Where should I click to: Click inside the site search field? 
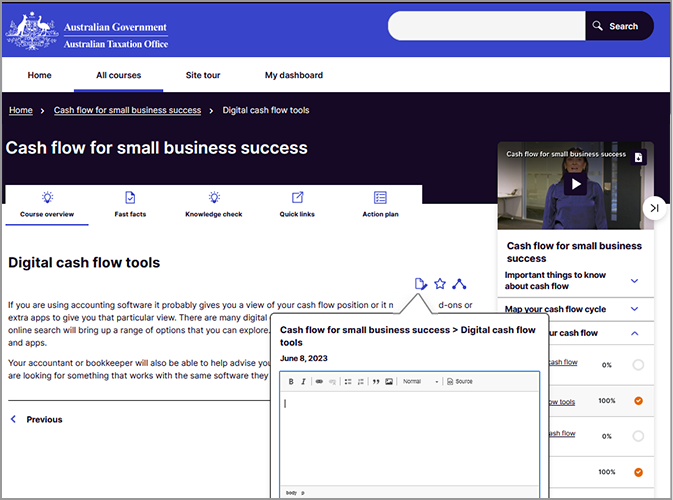click(487, 26)
